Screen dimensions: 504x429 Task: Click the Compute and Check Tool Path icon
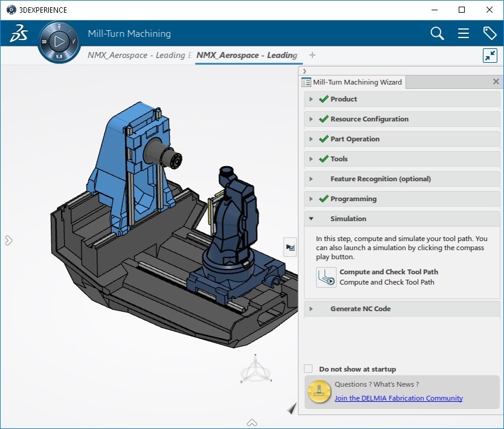pos(327,277)
